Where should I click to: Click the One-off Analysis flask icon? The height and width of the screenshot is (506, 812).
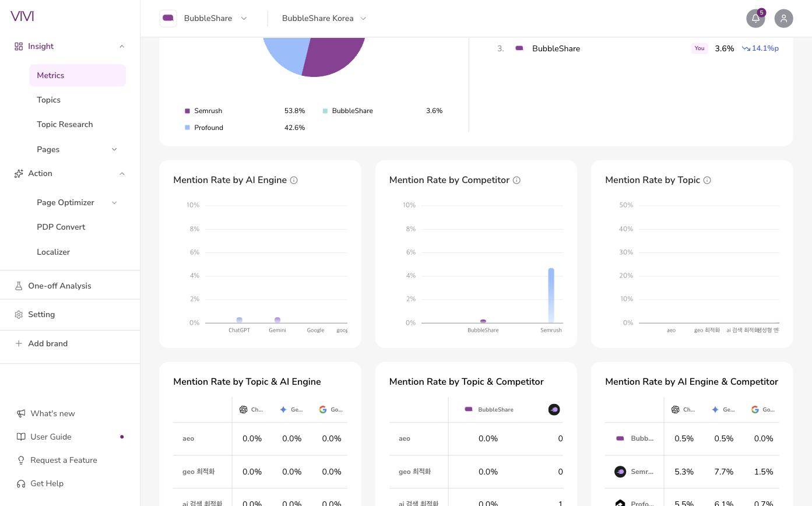pyautogui.click(x=19, y=286)
